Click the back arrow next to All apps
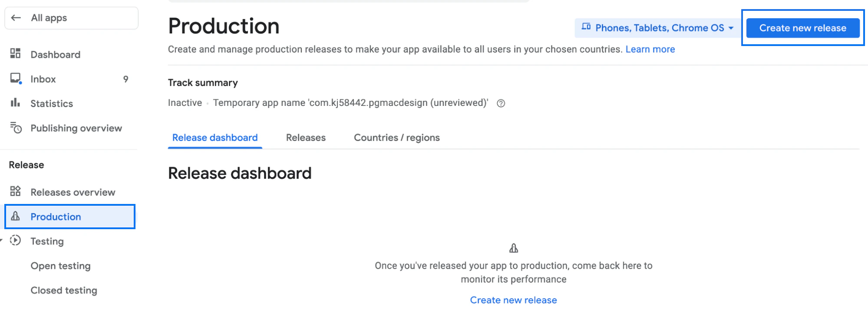 16,18
